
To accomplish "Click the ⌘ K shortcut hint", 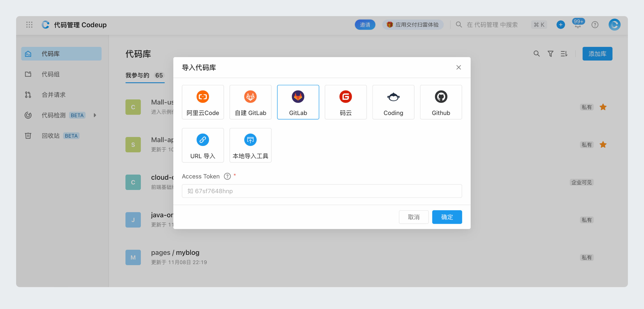I will point(539,25).
